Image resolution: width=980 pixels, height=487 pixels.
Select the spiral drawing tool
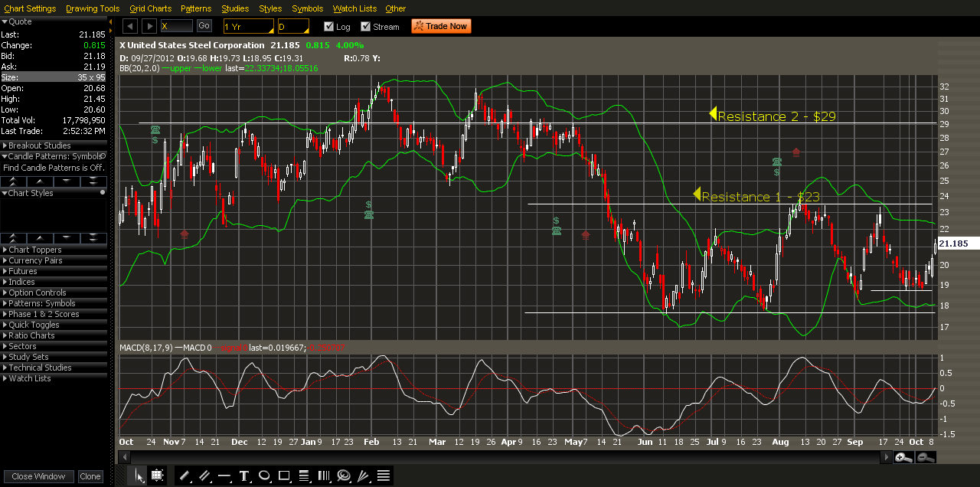tap(344, 476)
